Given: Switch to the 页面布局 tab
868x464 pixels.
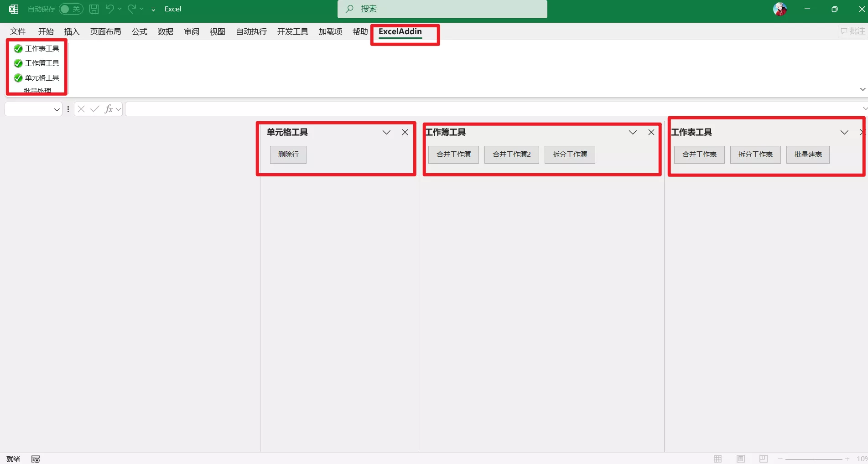Looking at the screenshot, I should coord(105,31).
